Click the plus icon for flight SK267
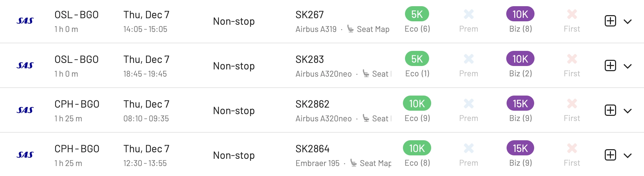 click(x=610, y=21)
